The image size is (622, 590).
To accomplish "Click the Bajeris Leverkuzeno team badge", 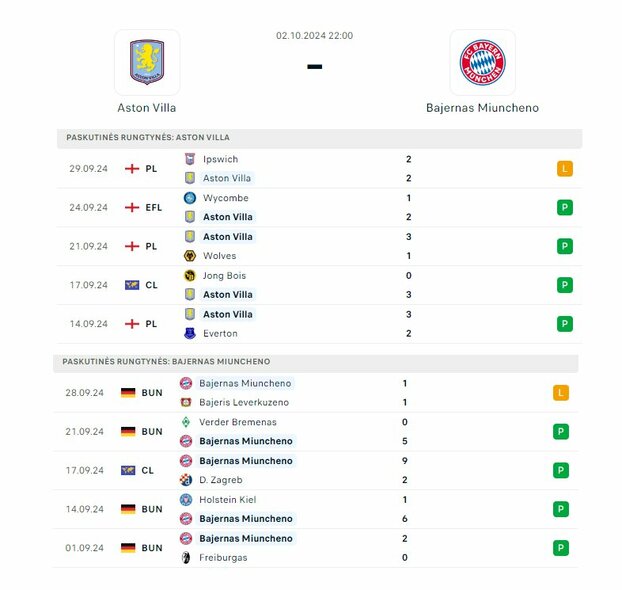I will tap(186, 402).
